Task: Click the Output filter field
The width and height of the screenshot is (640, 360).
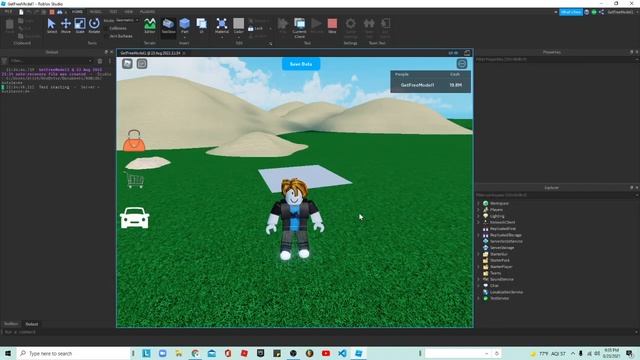Action: point(51,61)
